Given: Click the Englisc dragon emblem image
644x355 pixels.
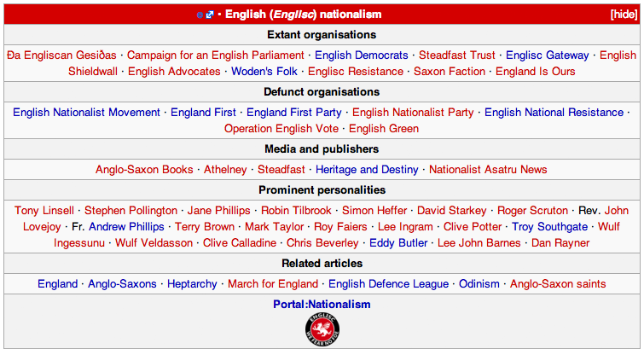Looking at the screenshot, I should click(x=322, y=329).
